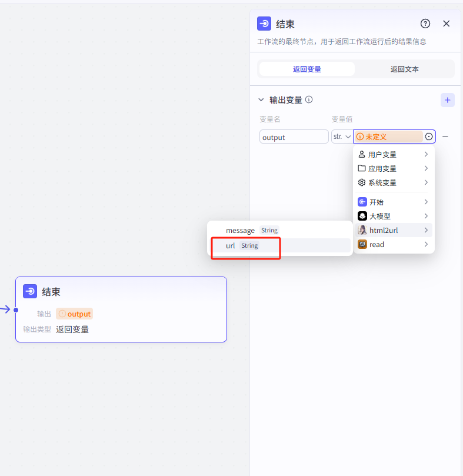Click the info icon next to 输出变量
Image resolution: width=463 pixels, height=476 pixels.
pyautogui.click(x=309, y=99)
